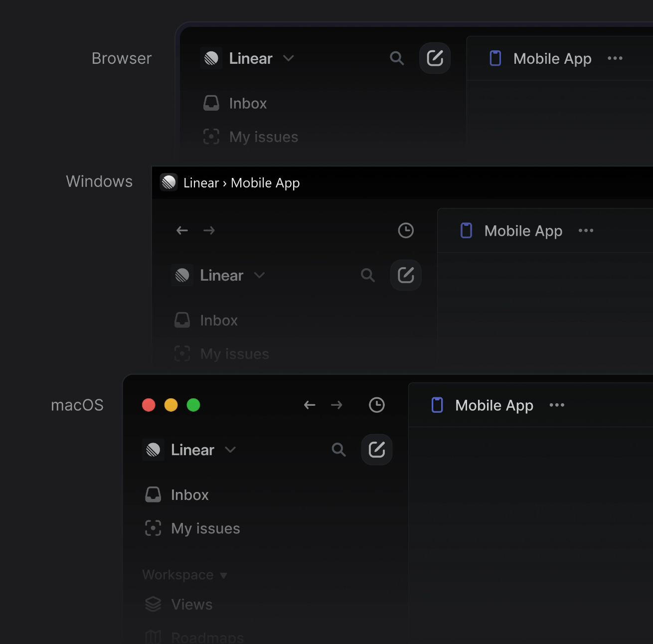Open Mobile App more options in Browser window
This screenshot has height=644, width=653.
[615, 58]
